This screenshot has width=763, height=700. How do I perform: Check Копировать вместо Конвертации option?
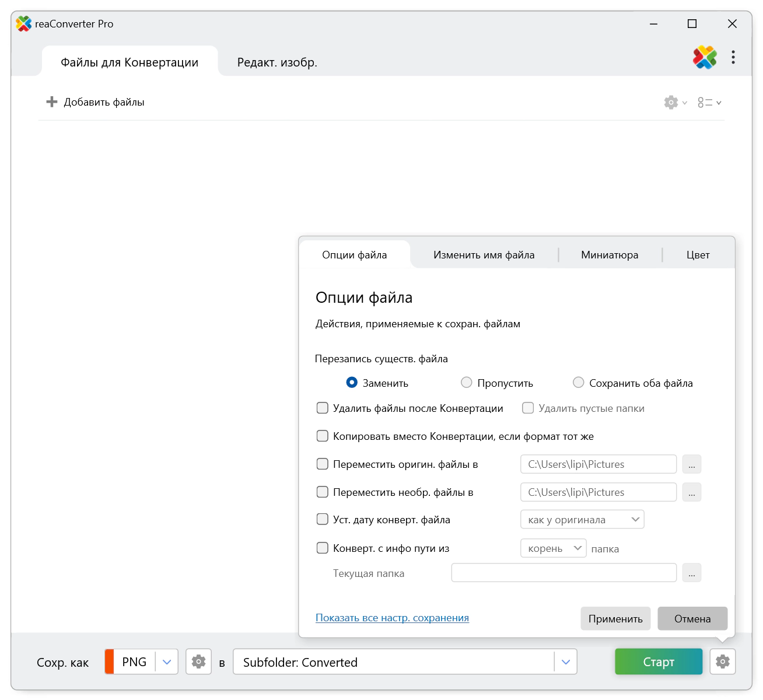click(x=323, y=436)
